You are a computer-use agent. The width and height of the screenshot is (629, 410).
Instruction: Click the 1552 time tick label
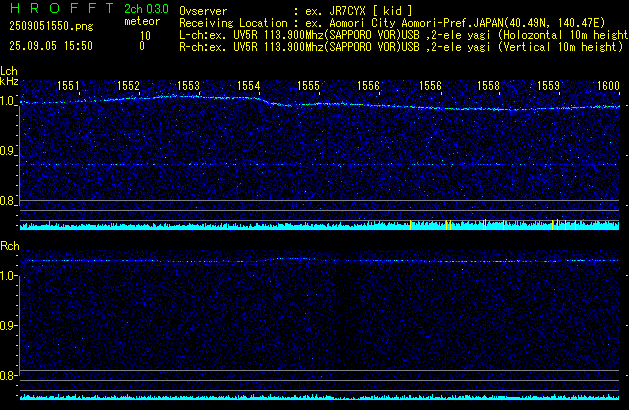click(128, 86)
